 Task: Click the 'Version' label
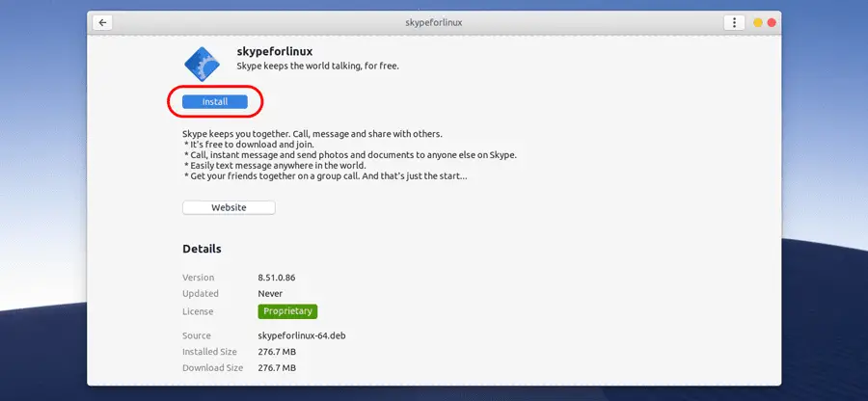point(198,278)
